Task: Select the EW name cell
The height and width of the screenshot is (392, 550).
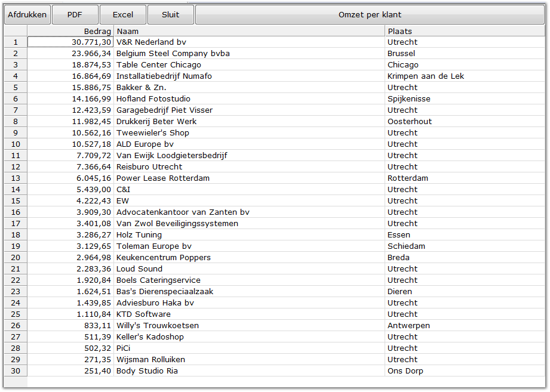Action: 250,200
